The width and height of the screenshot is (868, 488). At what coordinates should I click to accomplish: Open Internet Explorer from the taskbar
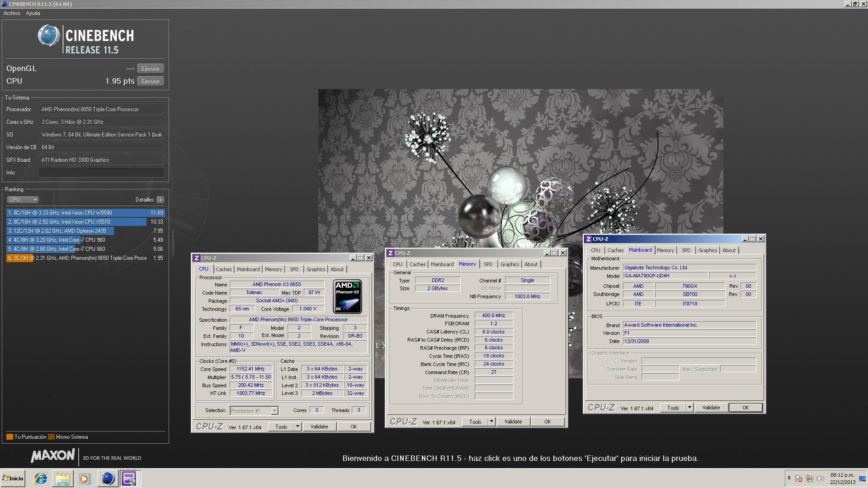(41, 479)
